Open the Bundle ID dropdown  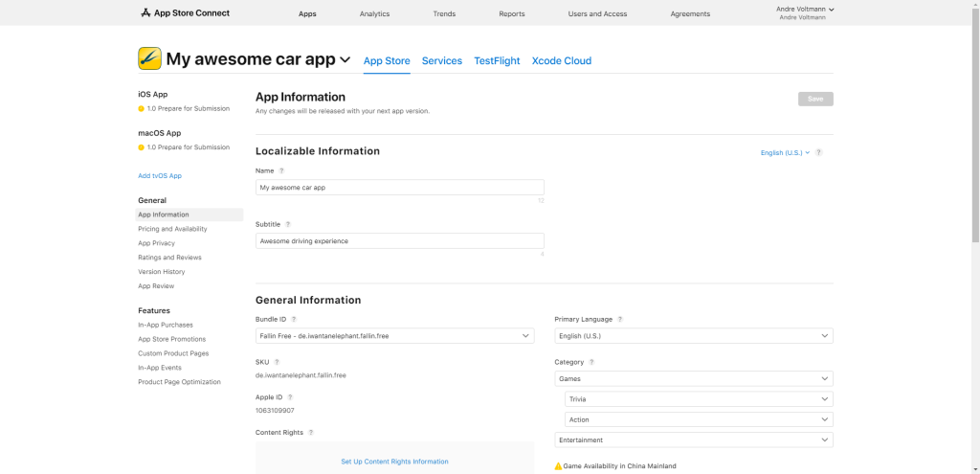[x=395, y=336]
